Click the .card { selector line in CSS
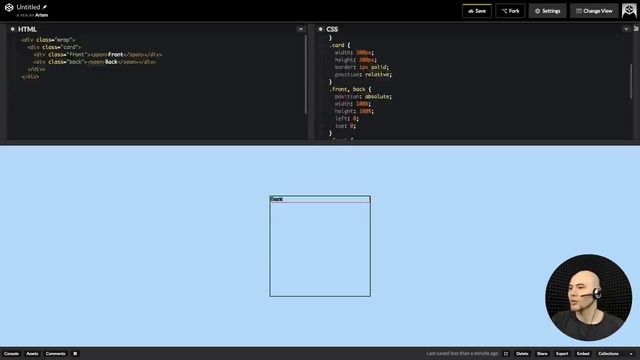640x360 pixels. (340, 45)
